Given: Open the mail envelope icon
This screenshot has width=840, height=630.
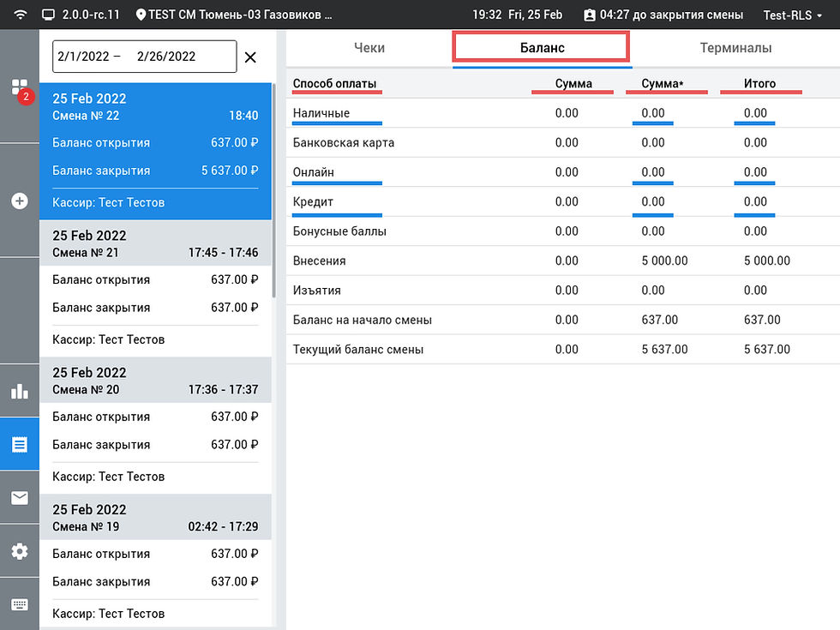Looking at the screenshot, I should (20, 498).
